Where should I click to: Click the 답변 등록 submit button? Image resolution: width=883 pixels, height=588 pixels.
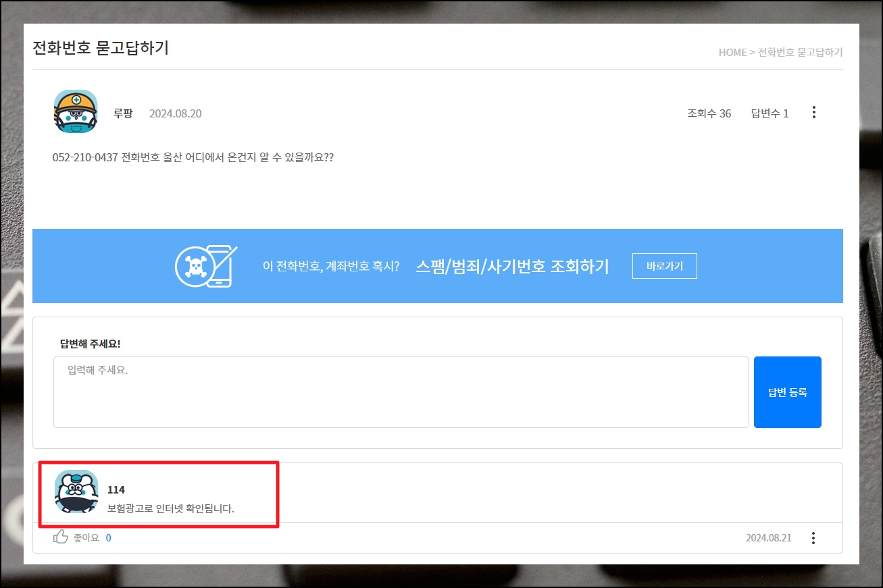pos(788,392)
